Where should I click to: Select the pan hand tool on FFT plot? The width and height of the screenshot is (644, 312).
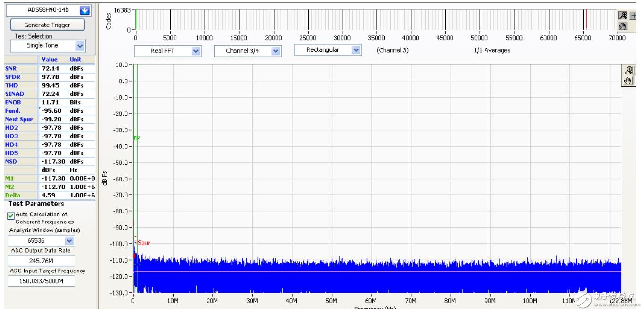628,81
